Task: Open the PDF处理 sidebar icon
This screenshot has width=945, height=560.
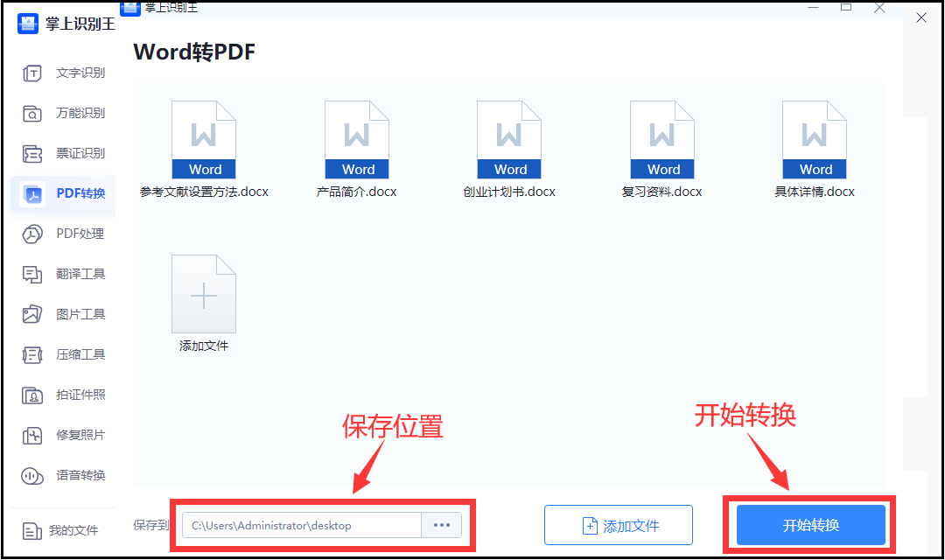Action: click(x=32, y=234)
